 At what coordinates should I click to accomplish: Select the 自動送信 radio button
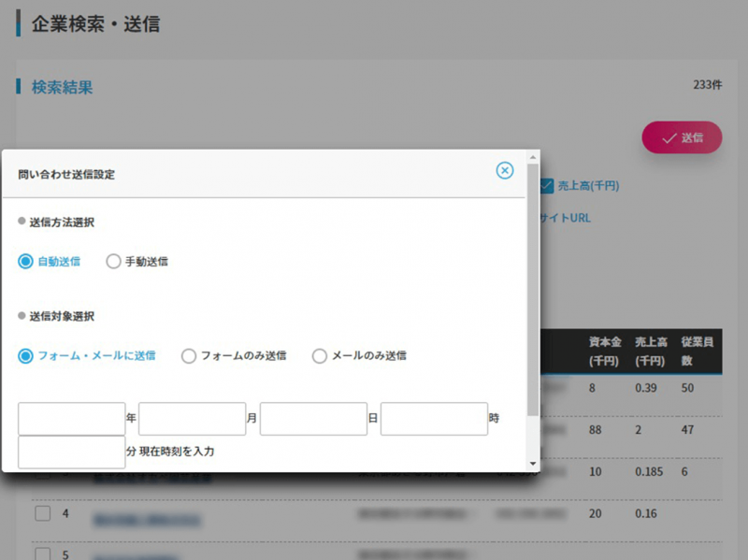[x=25, y=262]
